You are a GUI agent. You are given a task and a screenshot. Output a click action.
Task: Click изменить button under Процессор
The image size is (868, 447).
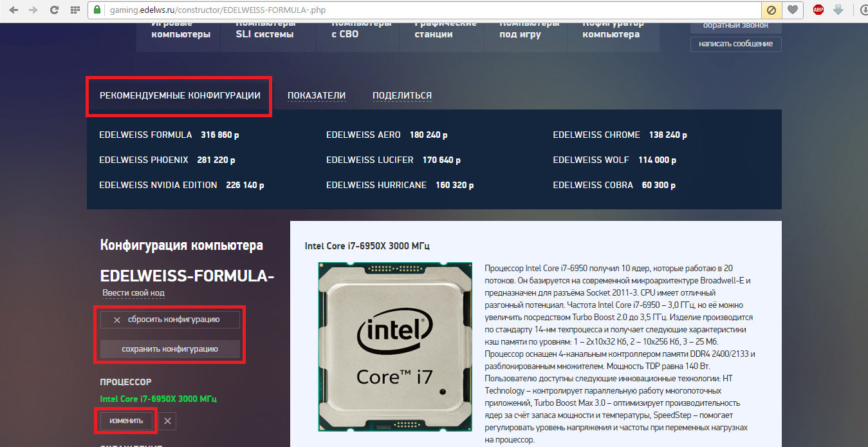coord(126,421)
